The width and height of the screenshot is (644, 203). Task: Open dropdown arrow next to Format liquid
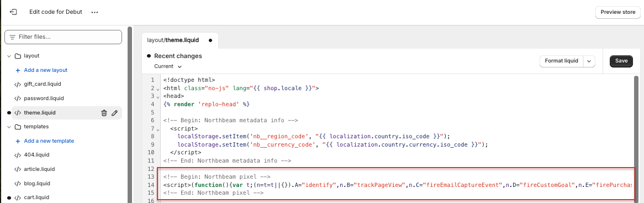point(589,61)
